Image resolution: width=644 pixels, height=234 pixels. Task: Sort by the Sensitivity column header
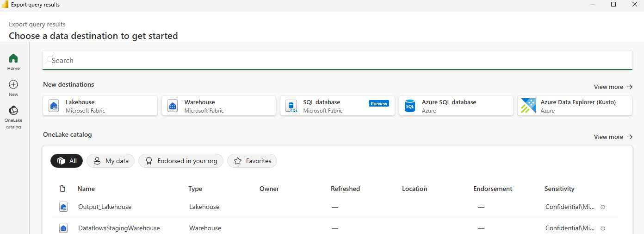(x=559, y=189)
